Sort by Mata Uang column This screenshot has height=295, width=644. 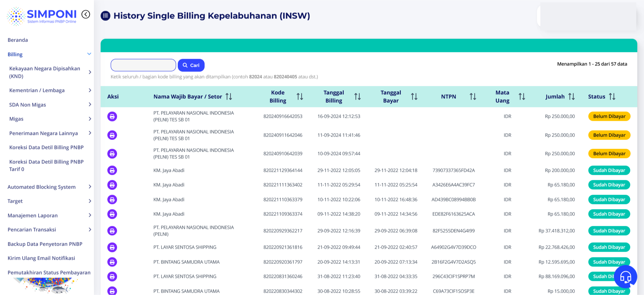point(522,97)
